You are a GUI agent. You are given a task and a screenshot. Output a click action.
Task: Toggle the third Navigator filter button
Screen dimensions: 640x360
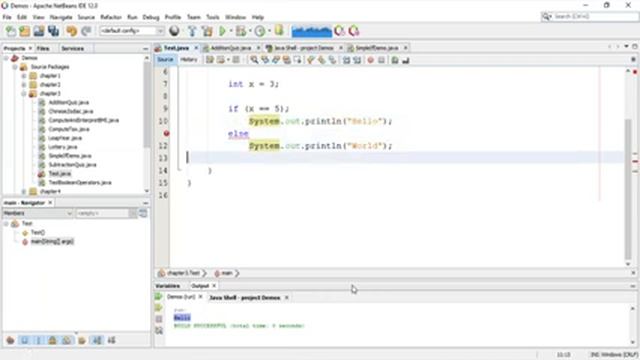coord(39,340)
